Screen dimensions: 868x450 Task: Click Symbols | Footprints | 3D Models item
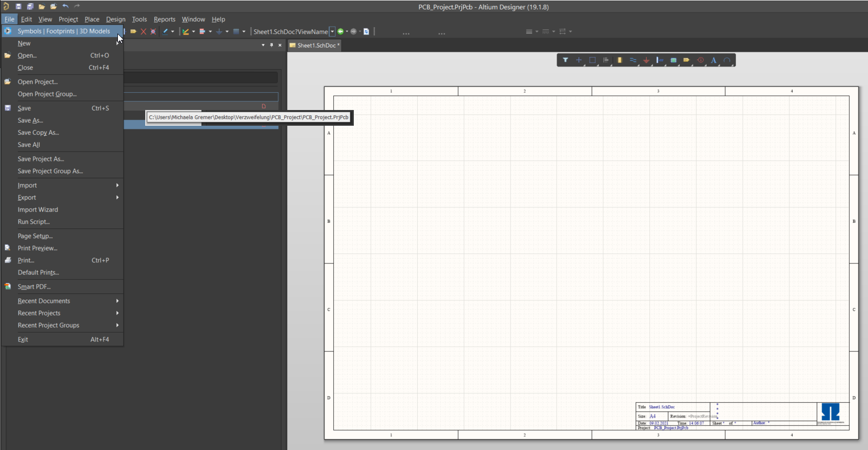63,31
